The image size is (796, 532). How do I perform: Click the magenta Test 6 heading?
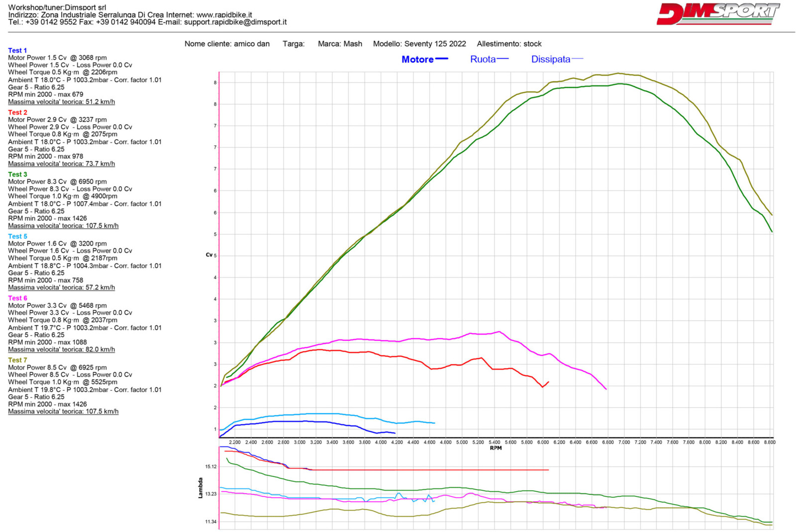click(x=17, y=298)
